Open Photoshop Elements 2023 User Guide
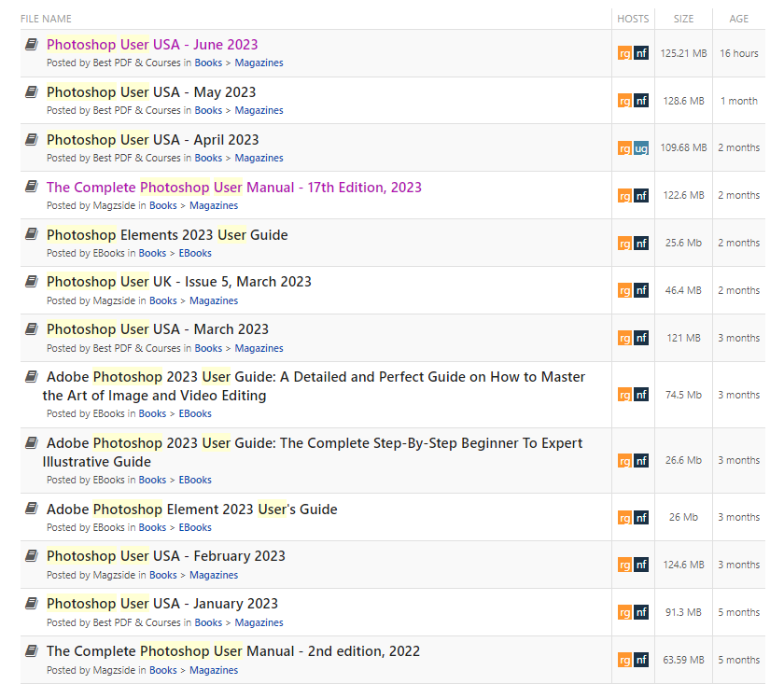The height and width of the screenshot is (684, 784). [x=167, y=234]
